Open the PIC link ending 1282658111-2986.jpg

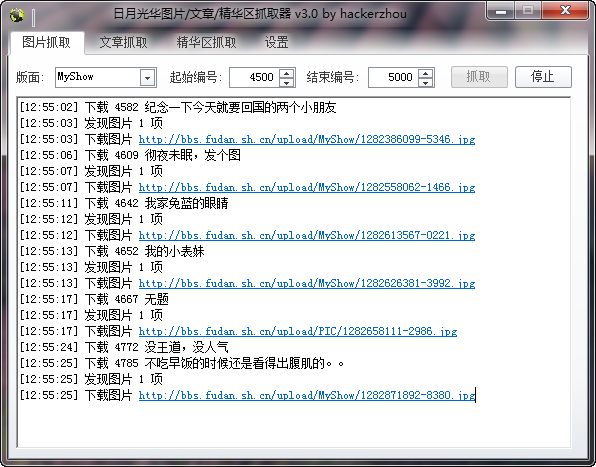[298, 331]
